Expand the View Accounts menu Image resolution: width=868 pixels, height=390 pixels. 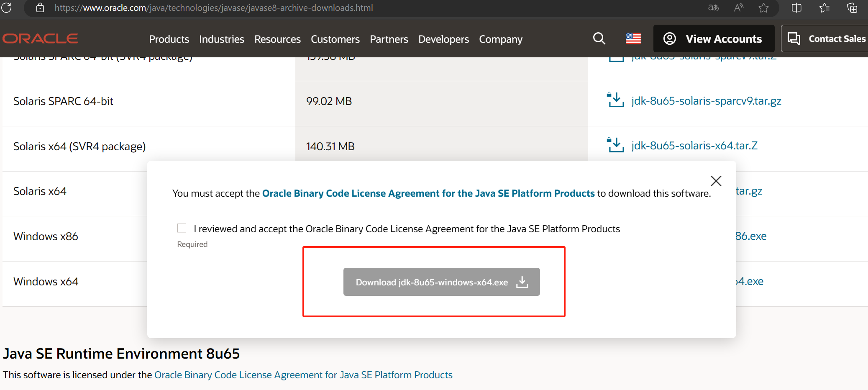pos(714,38)
